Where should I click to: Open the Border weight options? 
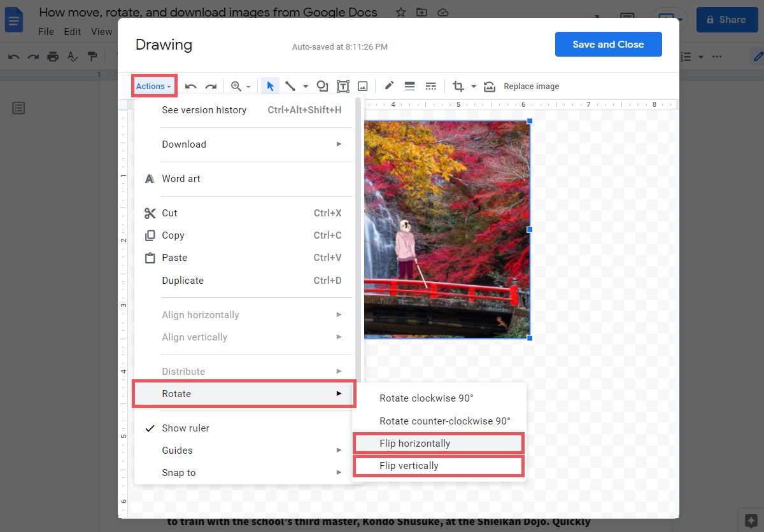411,85
